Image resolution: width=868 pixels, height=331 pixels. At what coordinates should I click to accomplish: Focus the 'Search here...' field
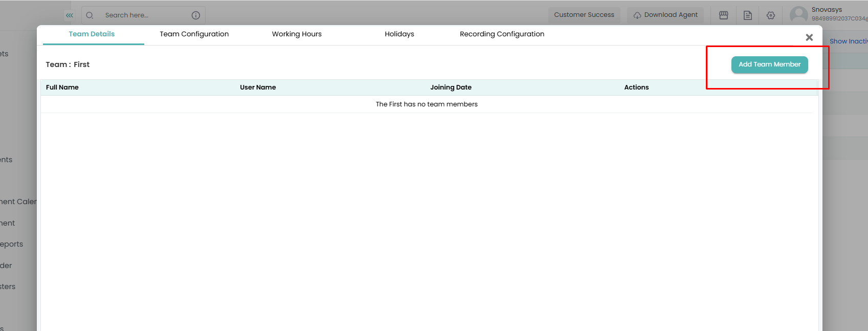coord(144,15)
